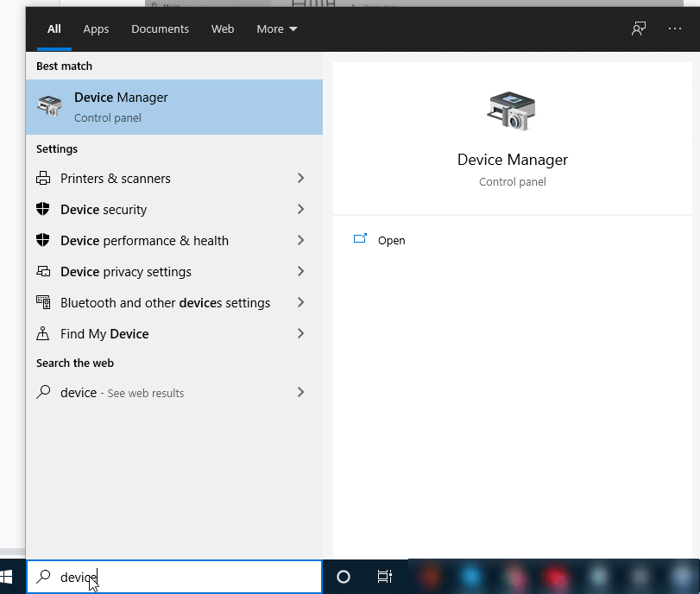Click the Device performance & health icon

pos(42,240)
